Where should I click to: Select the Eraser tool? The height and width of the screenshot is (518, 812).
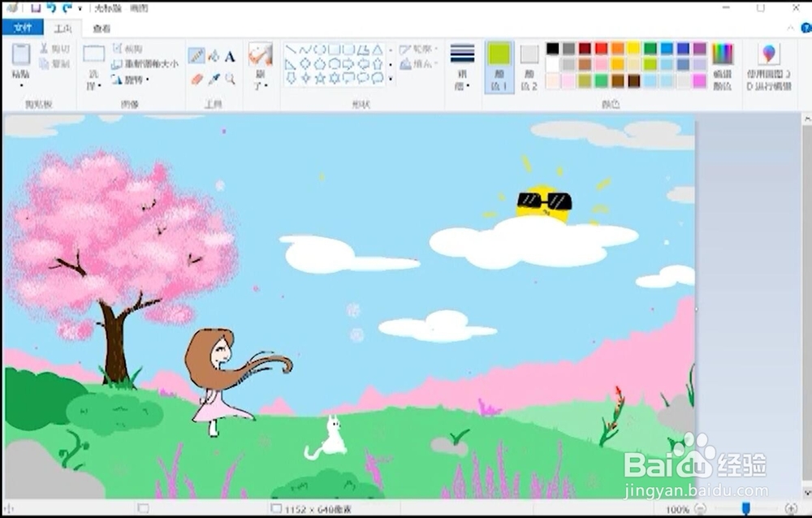coord(197,77)
